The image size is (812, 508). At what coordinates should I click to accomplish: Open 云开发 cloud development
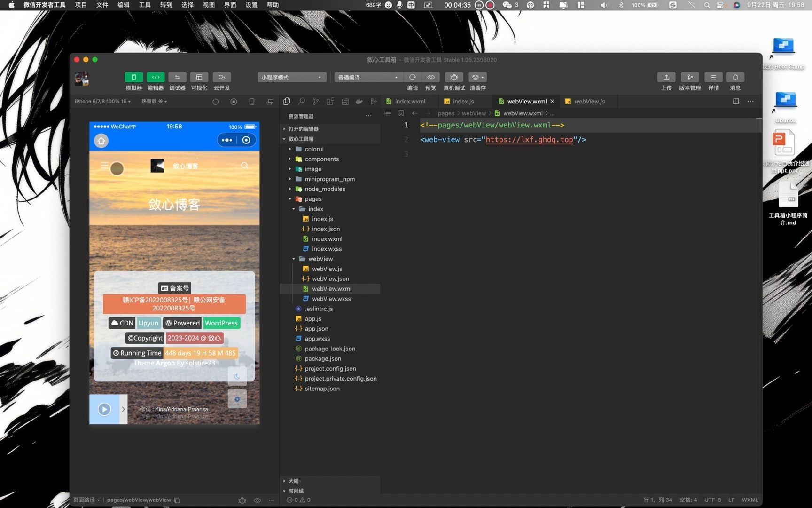222,77
